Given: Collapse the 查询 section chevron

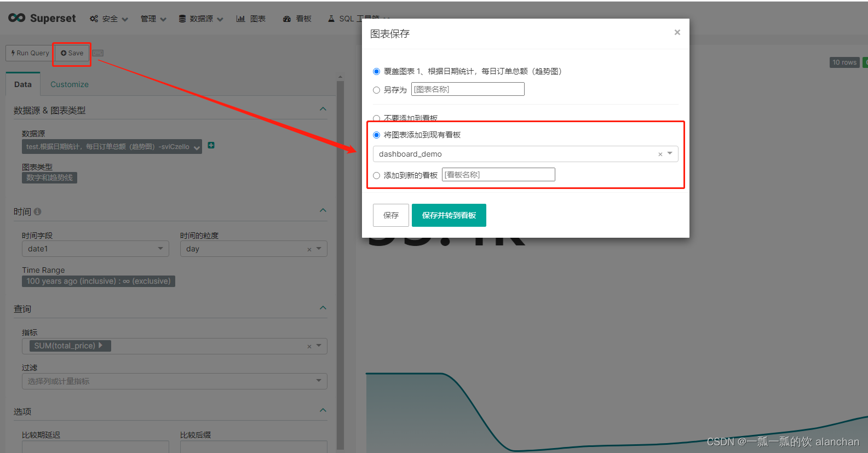Looking at the screenshot, I should pyautogui.click(x=323, y=308).
